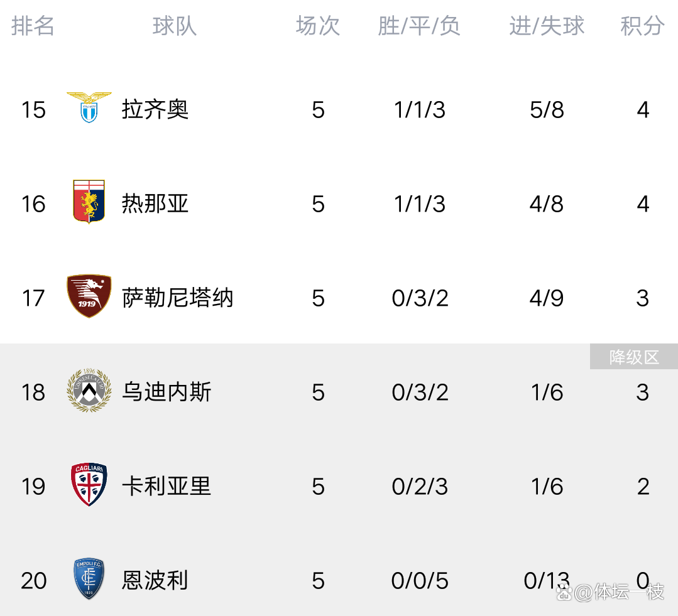Open team page for 萨勒尼塔纳
678x616 pixels.
click(x=178, y=298)
